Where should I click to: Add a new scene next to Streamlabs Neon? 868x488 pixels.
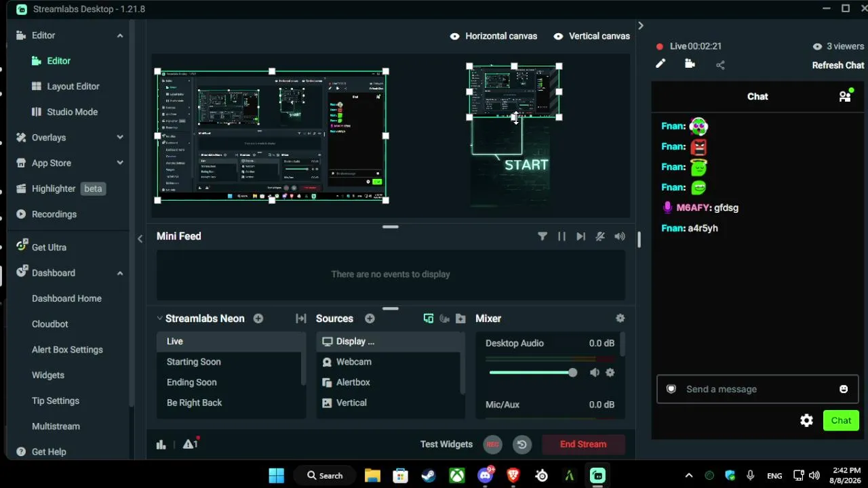click(258, 319)
